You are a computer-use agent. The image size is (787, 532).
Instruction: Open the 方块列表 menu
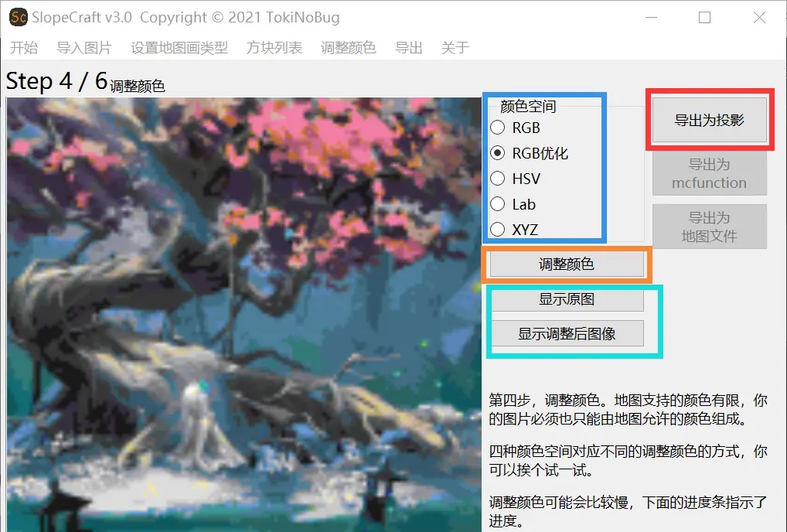click(274, 48)
